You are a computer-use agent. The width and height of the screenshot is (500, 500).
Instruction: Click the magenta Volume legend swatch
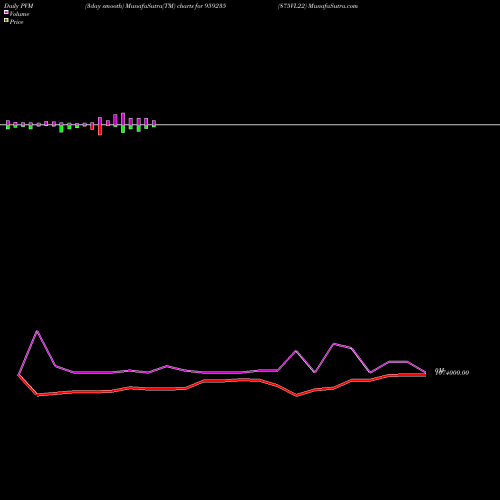coord(6,12)
